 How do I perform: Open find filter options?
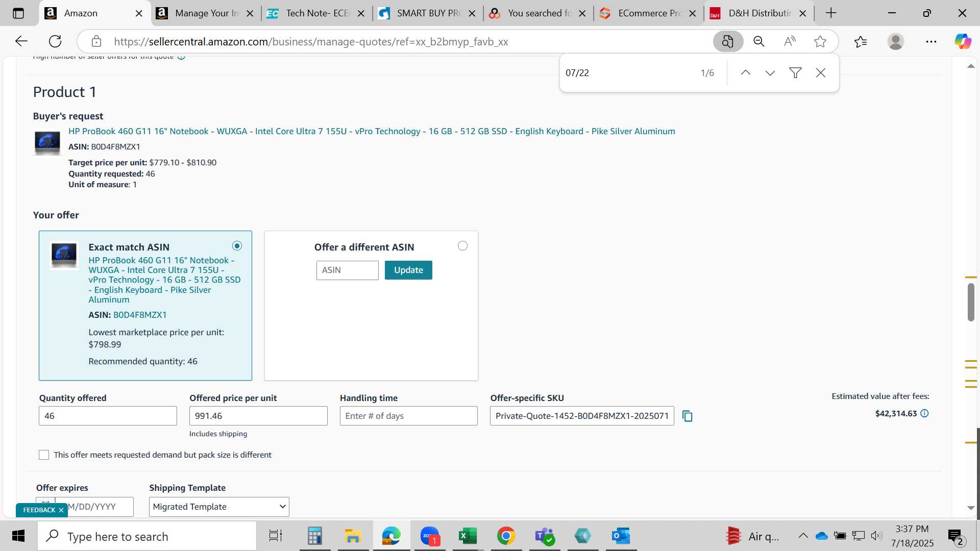pos(795,73)
